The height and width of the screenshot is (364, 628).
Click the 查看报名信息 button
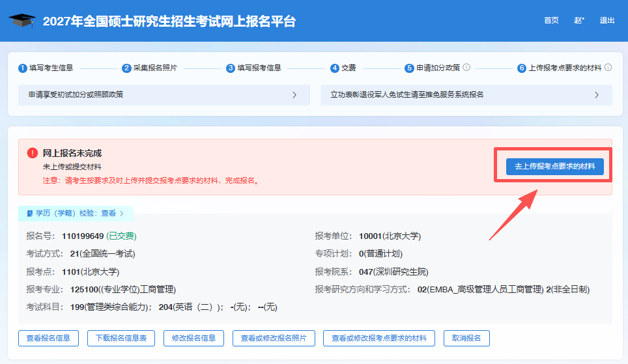point(48,338)
